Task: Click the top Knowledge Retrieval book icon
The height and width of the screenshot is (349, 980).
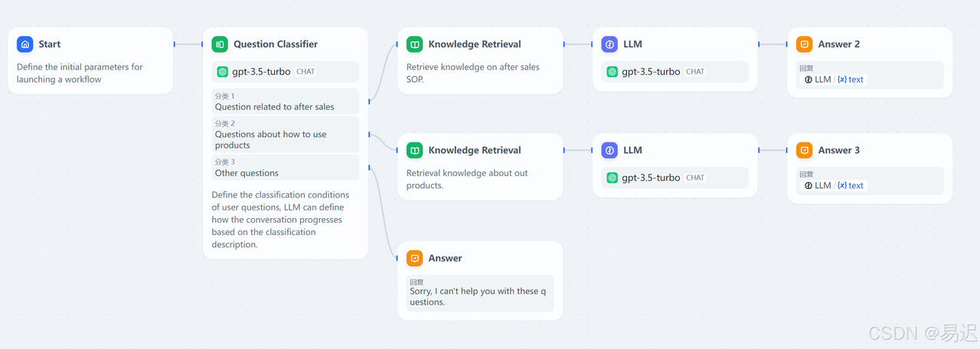Action: coord(415,44)
